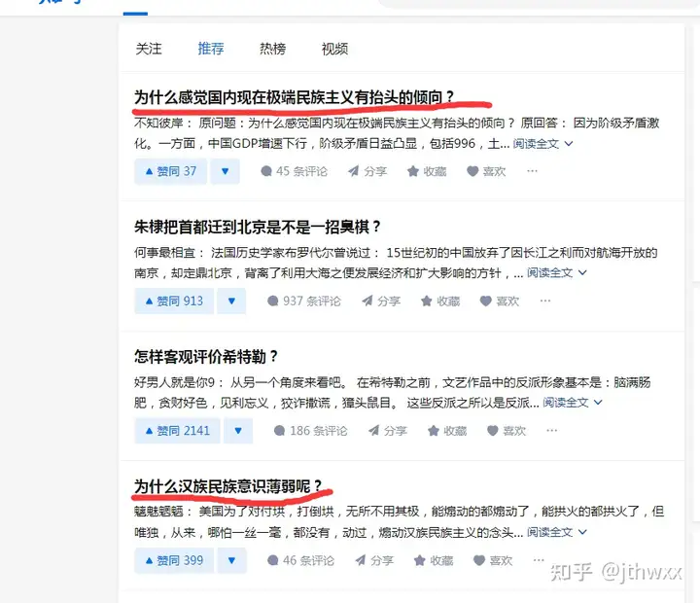The height and width of the screenshot is (603, 700).
Task: Expand 阅读全文 on the 朱棣 answer
Action: click(556, 273)
